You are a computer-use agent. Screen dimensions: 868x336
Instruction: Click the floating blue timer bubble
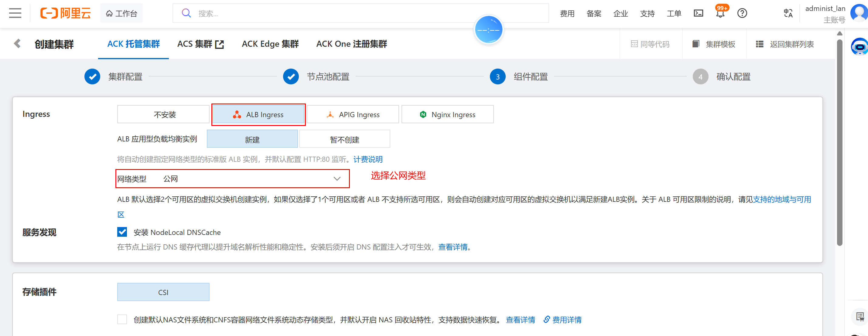pyautogui.click(x=489, y=30)
